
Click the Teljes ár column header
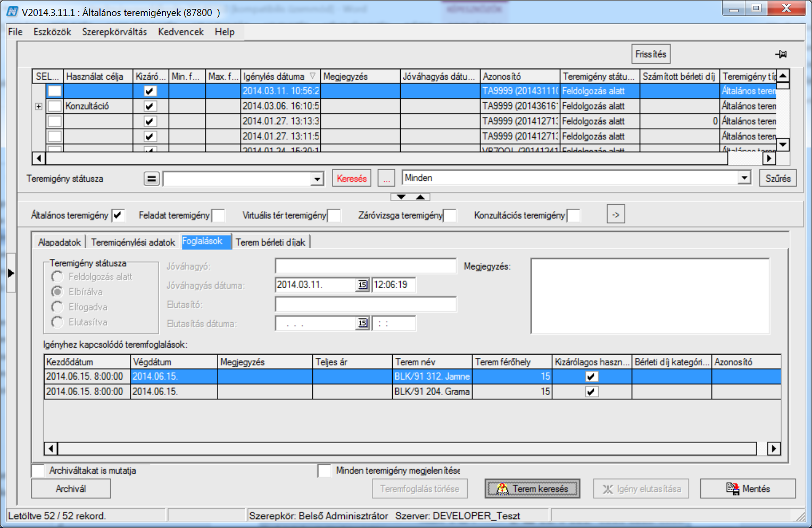click(x=352, y=362)
